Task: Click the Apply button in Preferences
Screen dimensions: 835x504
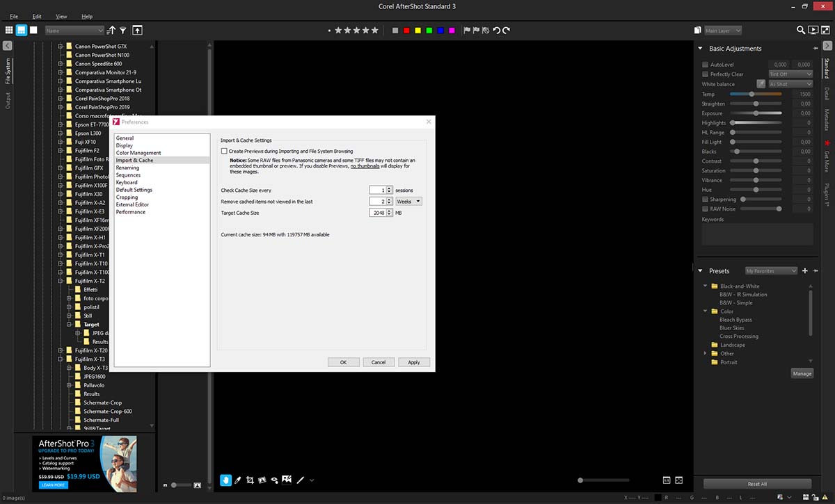Action: [x=414, y=362]
